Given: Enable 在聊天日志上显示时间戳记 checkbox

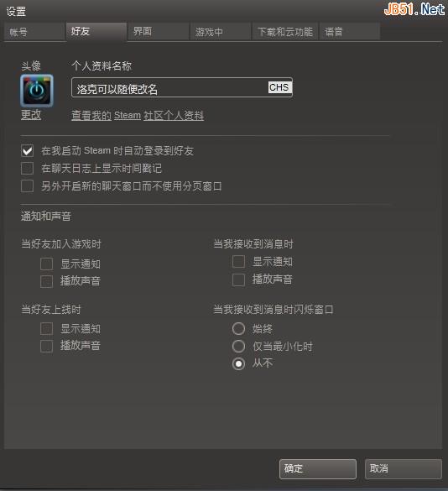Looking at the screenshot, I should coord(27,168).
